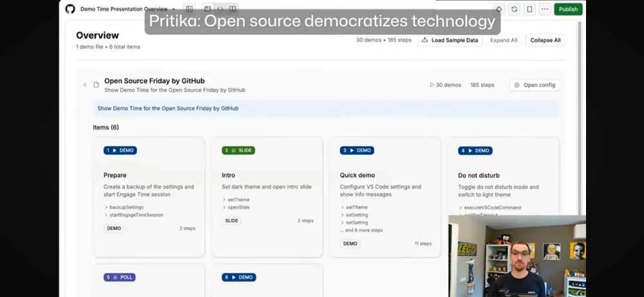Image resolution: width=644 pixels, height=297 pixels.
Task: Open the Do not disturb card title
Action: 479,175
